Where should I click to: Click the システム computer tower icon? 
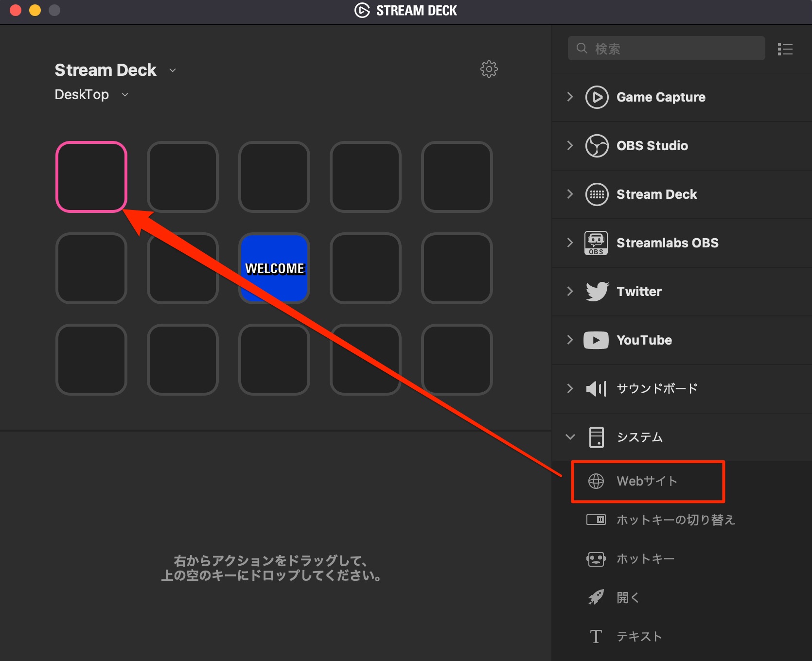coord(597,437)
